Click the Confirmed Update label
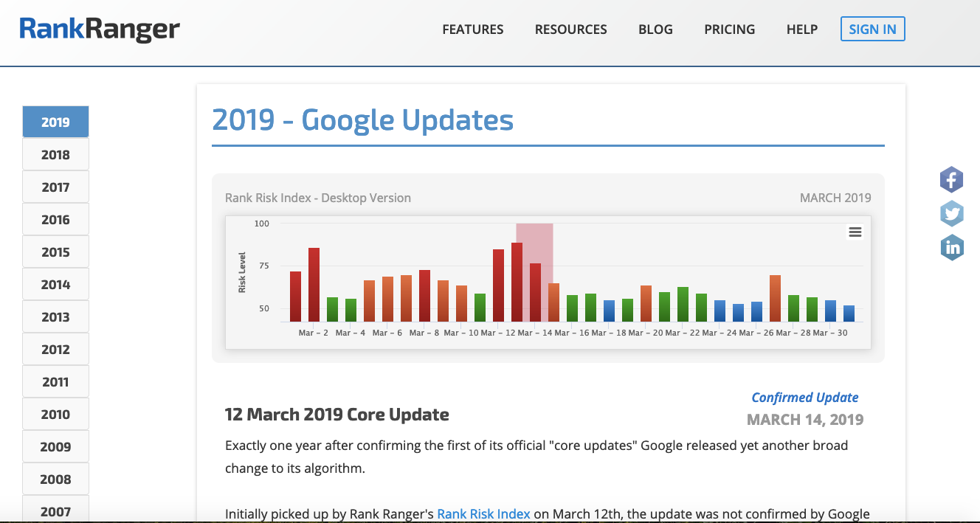Screen dimensions: 980x523 pyautogui.click(x=805, y=398)
